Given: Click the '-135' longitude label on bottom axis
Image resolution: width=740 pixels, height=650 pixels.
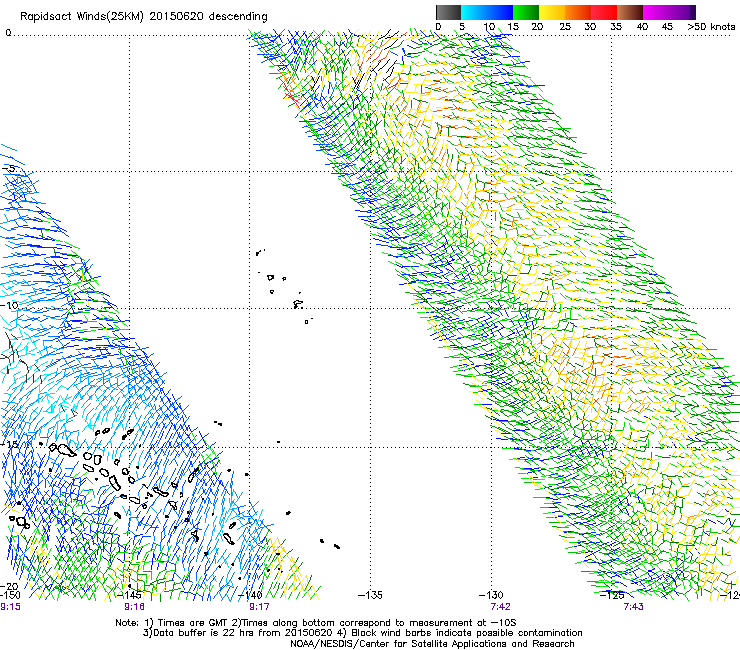Looking at the screenshot, I should pos(370,595).
